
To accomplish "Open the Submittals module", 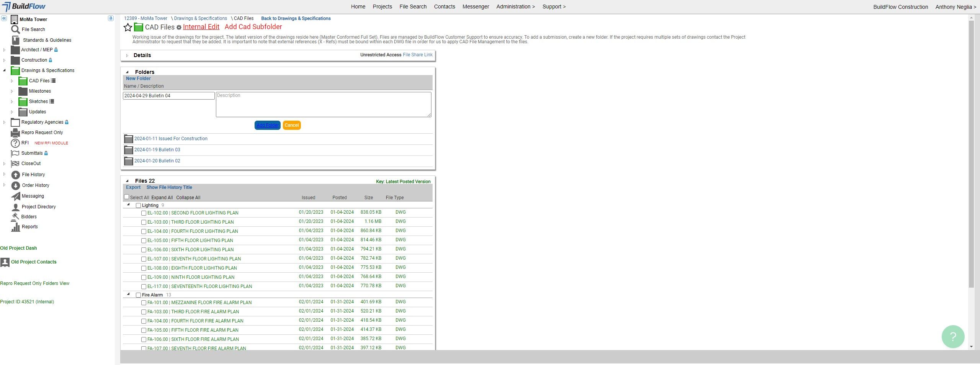I will [x=33, y=153].
